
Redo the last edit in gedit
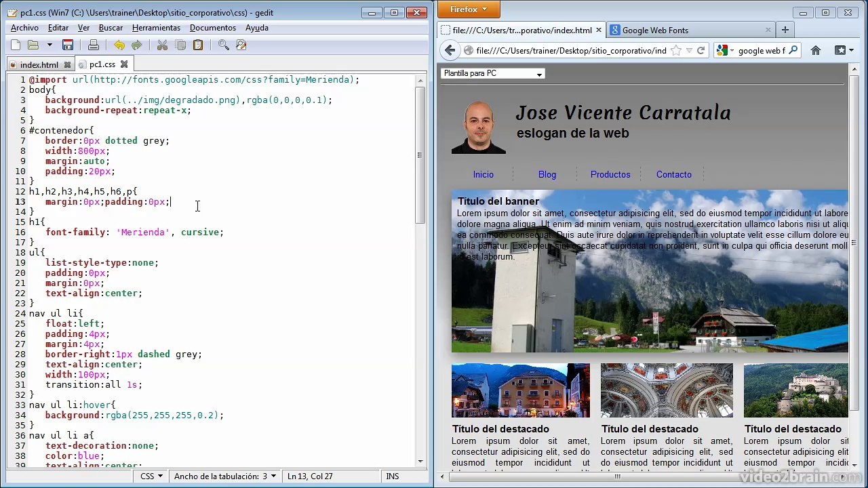(x=136, y=45)
